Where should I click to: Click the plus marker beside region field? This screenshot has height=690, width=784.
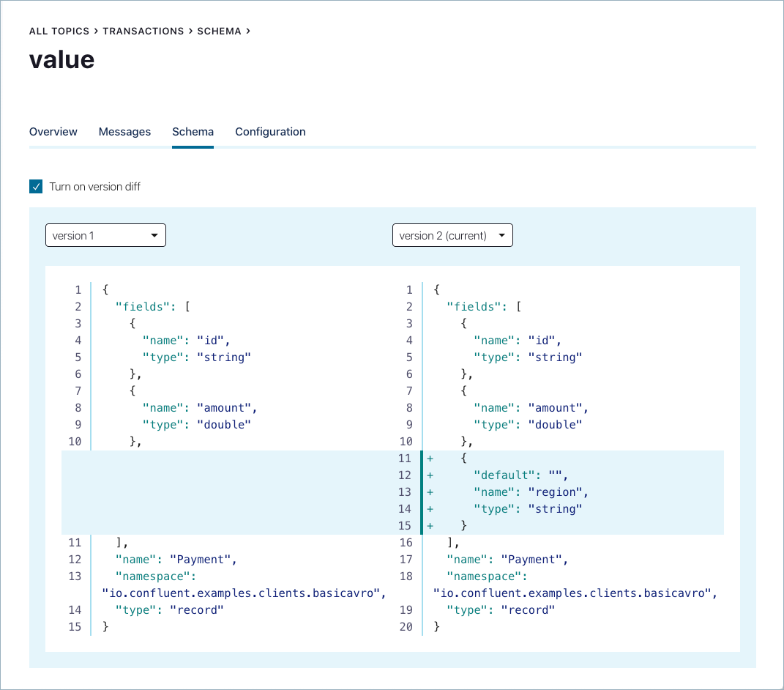[430, 491]
